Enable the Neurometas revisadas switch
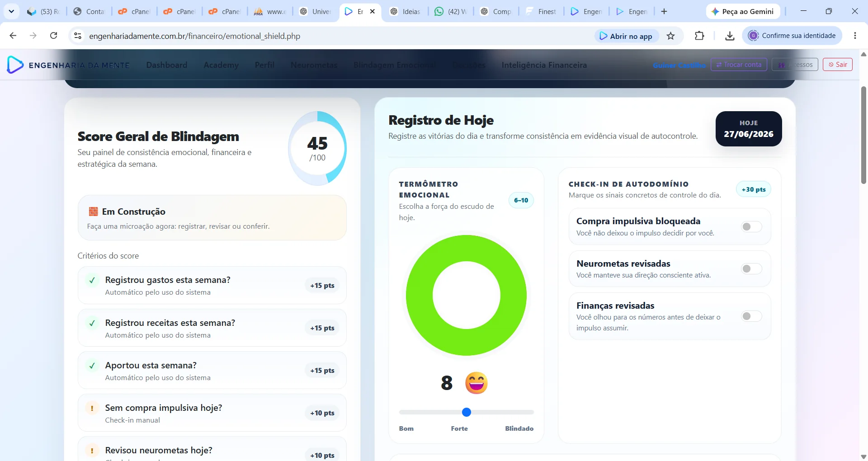The height and width of the screenshot is (461, 868). tap(751, 269)
